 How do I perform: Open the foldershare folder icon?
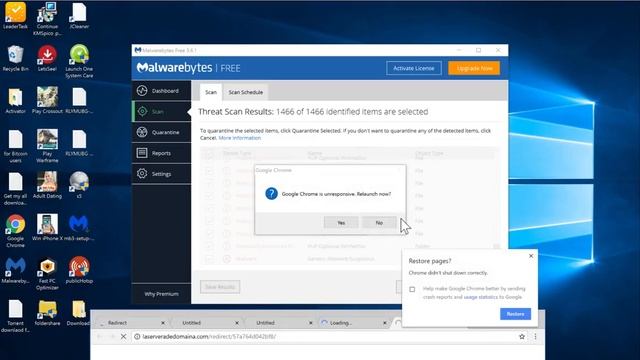(x=47, y=313)
